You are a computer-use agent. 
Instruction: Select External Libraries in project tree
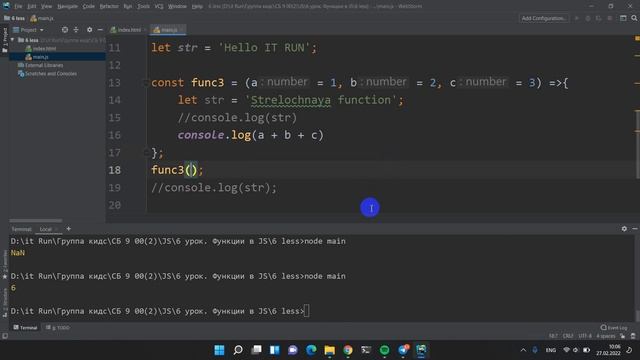pyautogui.click(x=40, y=65)
